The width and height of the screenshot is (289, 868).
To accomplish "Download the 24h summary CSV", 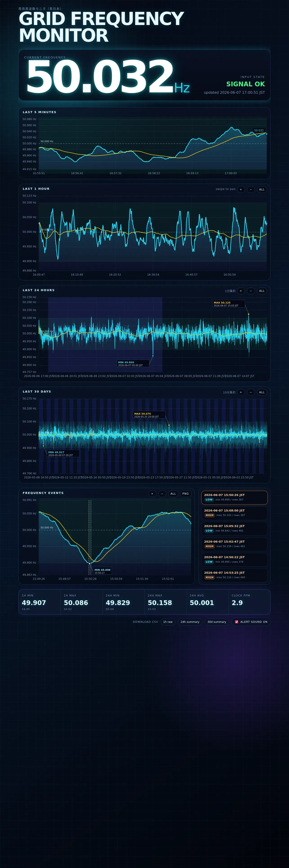I will pyautogui.click(x=190, y=622).
